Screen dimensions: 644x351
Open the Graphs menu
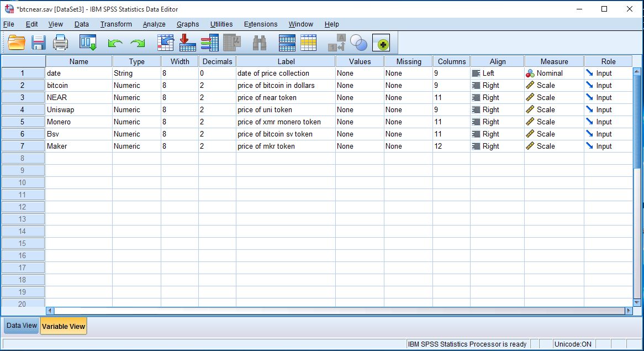tap(188, 24)
